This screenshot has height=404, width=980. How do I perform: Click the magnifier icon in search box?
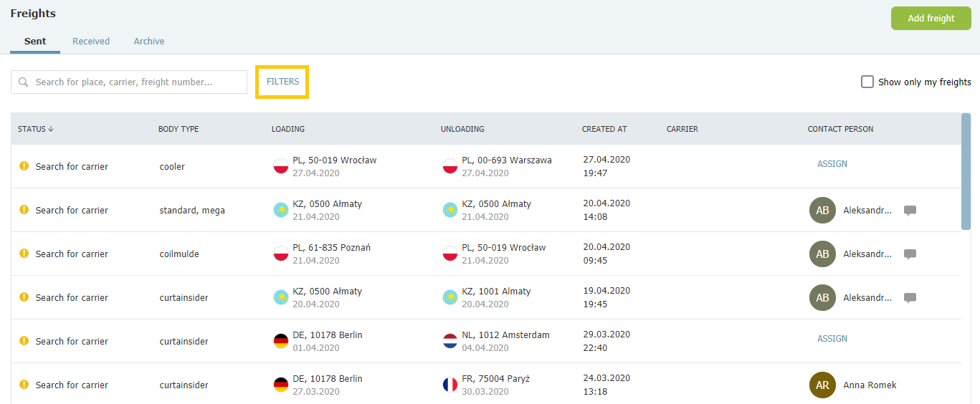24,82
